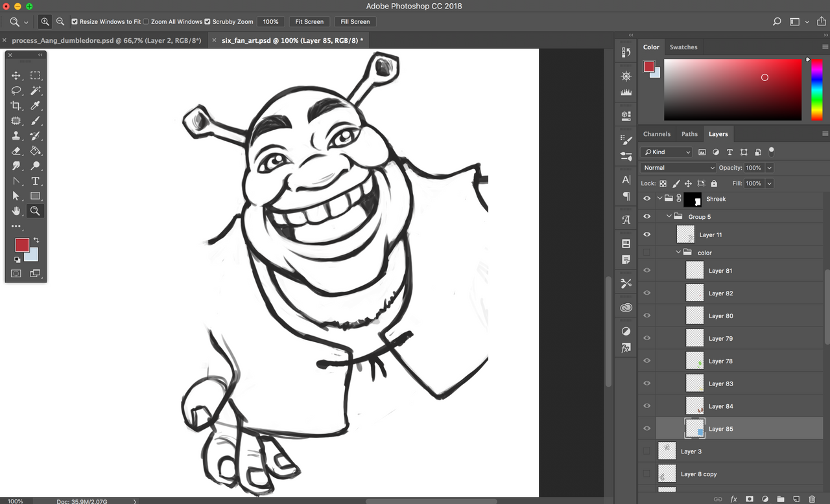Open process_Aang_dumbledore.psd document tab
830x504 pixels.
point(106,40)
